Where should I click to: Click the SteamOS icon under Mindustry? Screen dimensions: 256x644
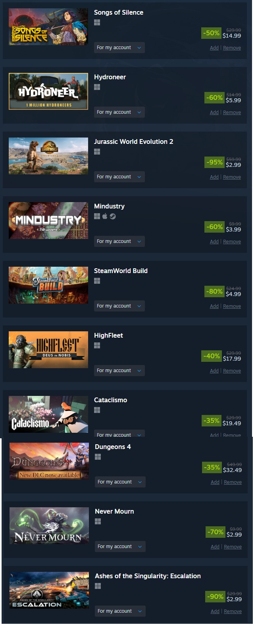113,216
